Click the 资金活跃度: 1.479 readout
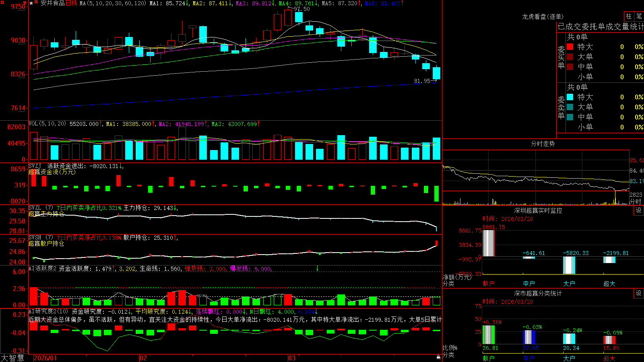 point(85,269)
